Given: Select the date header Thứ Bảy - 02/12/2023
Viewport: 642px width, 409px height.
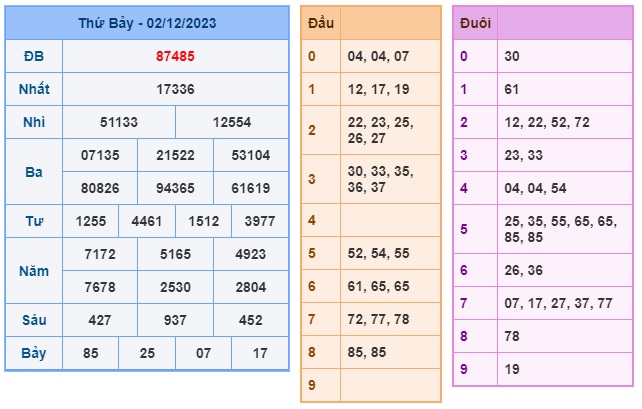Looking at the screenshot, I should 147,23.
